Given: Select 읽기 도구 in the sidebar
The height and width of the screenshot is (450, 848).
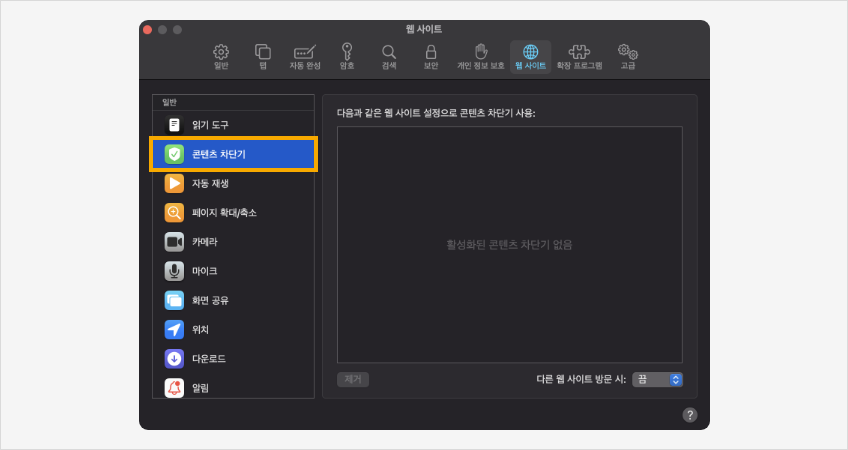Looking at the screenshot, I should point(232,125).
